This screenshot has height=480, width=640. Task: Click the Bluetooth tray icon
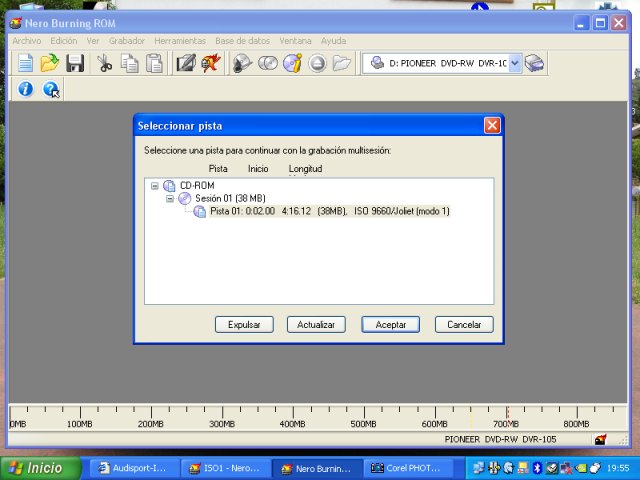(537, 468)
